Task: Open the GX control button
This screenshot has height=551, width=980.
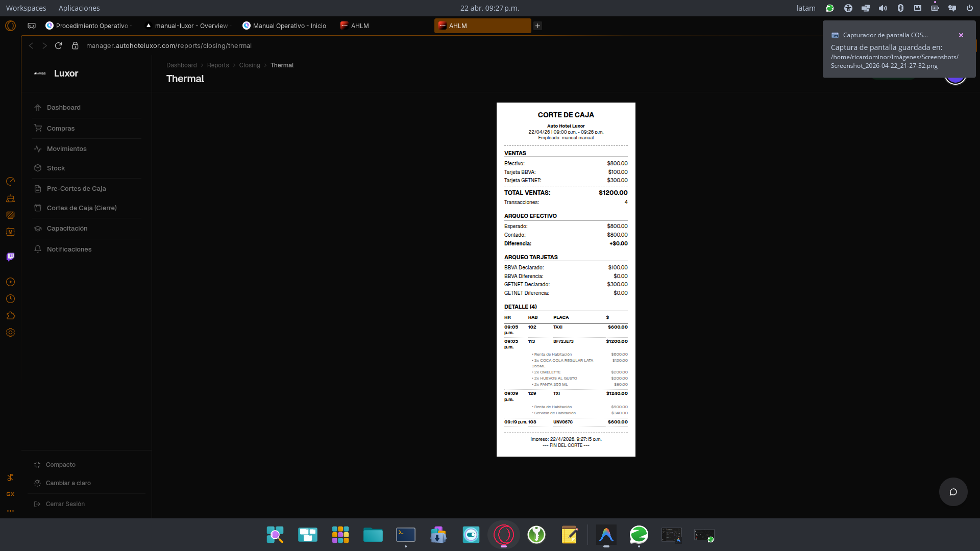Action: click(x=10, y=494)
